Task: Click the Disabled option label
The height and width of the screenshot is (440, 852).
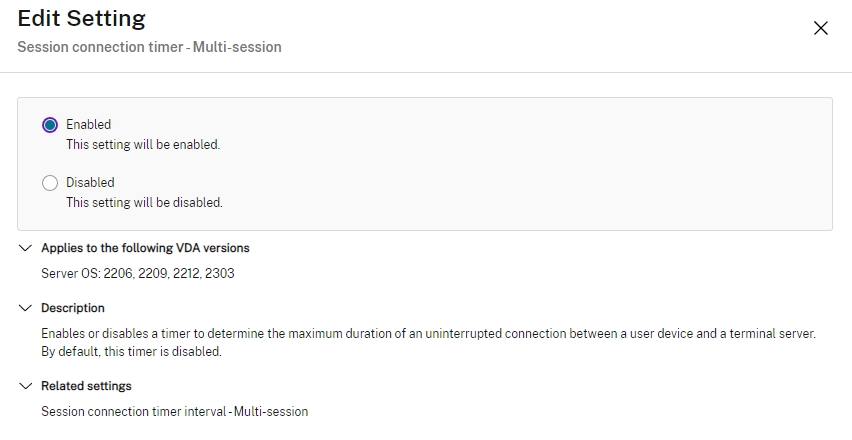Action: [90, 183]
